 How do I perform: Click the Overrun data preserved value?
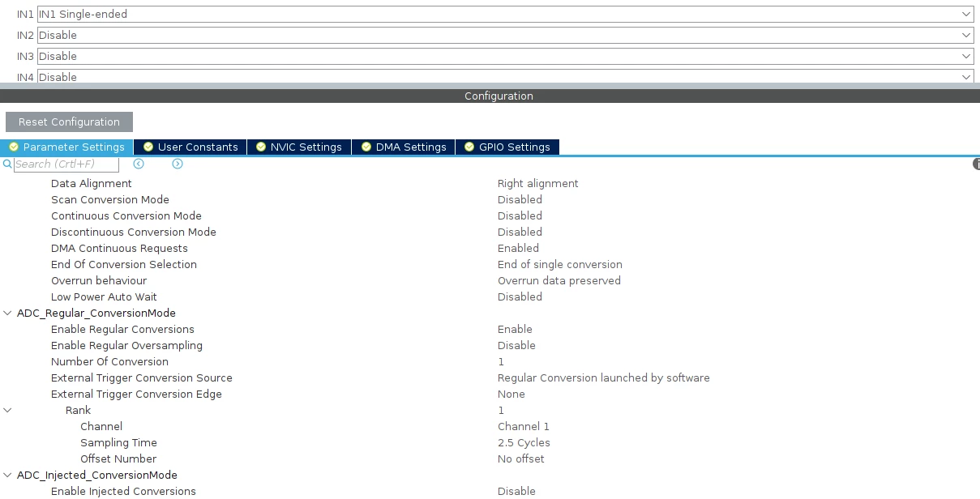click(559, 280)
